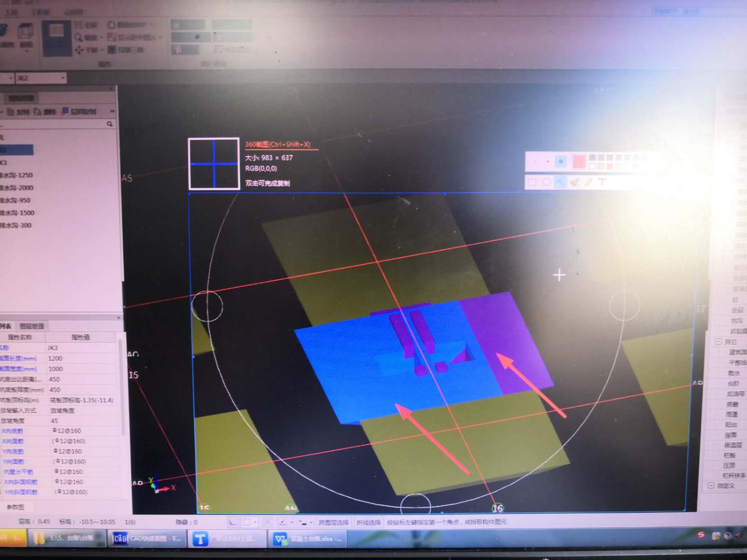Click the 跨图层选择 button
This screenshot has width=747, height=560.
point(334,522)
